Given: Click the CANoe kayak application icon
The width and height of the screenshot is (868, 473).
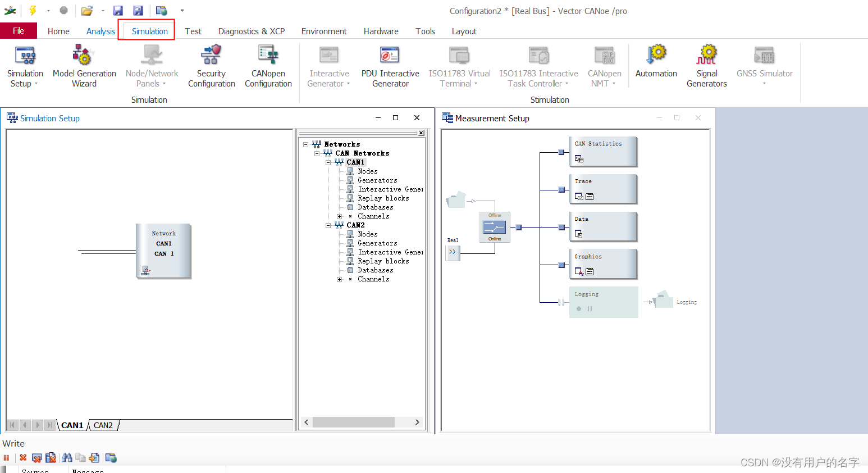Looking at the screenshot, I should pos(10,10).
